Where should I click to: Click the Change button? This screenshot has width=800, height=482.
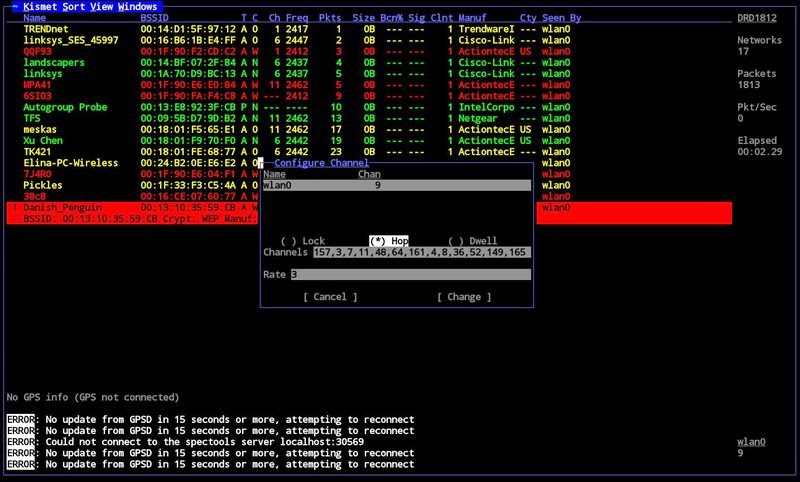click(464, 297)
